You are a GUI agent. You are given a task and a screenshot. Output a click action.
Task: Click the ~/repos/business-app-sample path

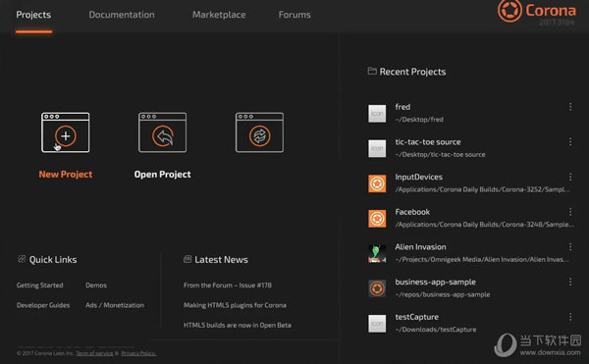(x=443, y=294)
